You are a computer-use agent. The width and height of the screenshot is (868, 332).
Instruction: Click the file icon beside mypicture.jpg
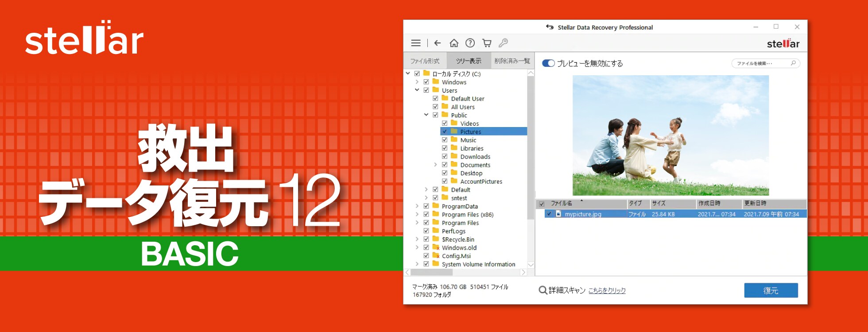pyautogui.click(x=558, y=214)
